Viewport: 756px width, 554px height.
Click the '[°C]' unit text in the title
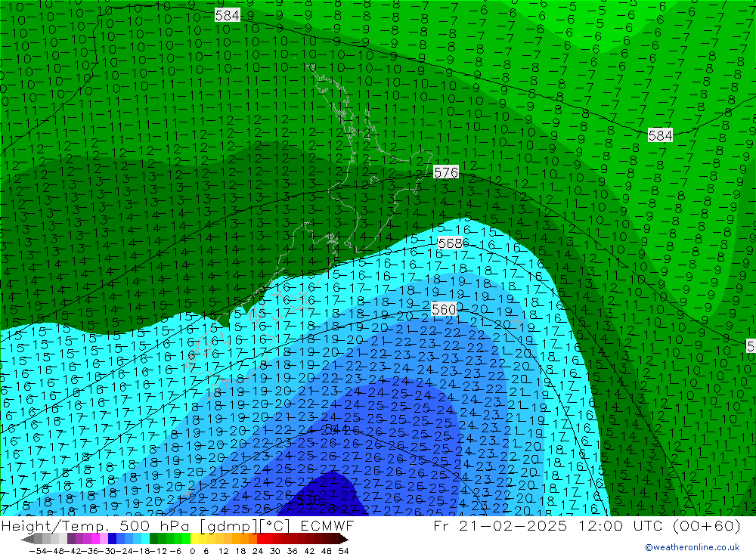pos(275,525)
